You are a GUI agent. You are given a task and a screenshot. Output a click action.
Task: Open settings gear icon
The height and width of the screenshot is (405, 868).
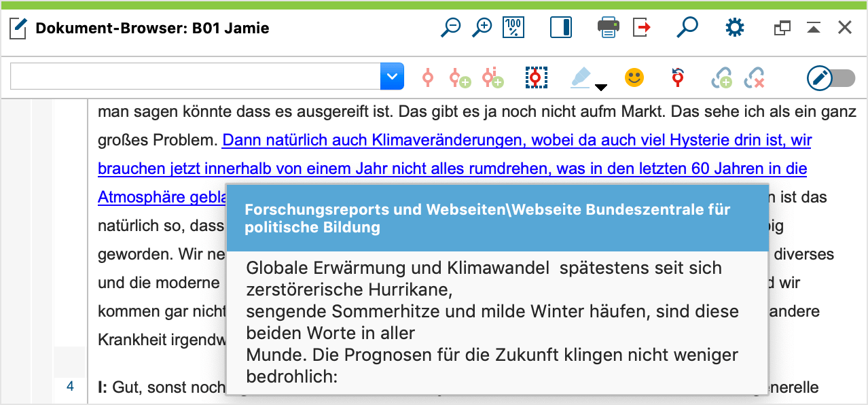coord(735,28)
